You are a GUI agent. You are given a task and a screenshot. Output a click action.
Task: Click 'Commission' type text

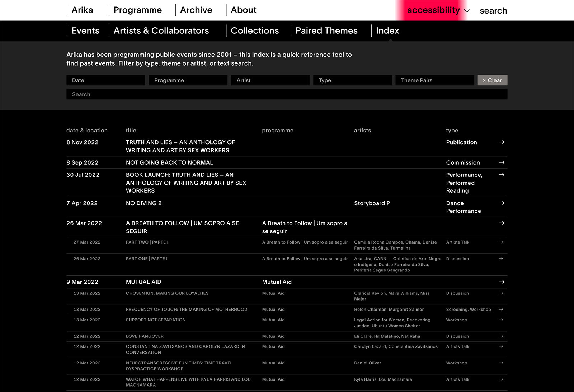463,162
